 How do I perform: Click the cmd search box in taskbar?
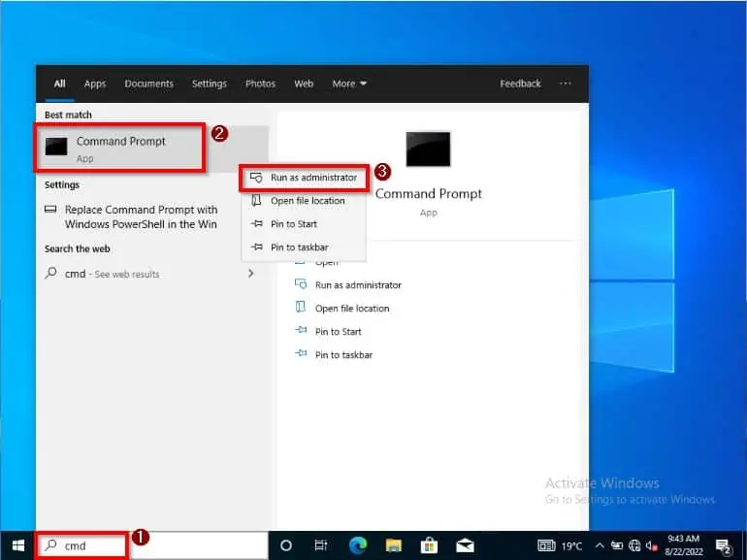151,545
